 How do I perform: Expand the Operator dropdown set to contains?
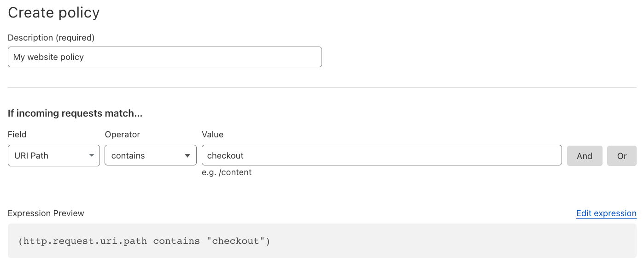151,155
